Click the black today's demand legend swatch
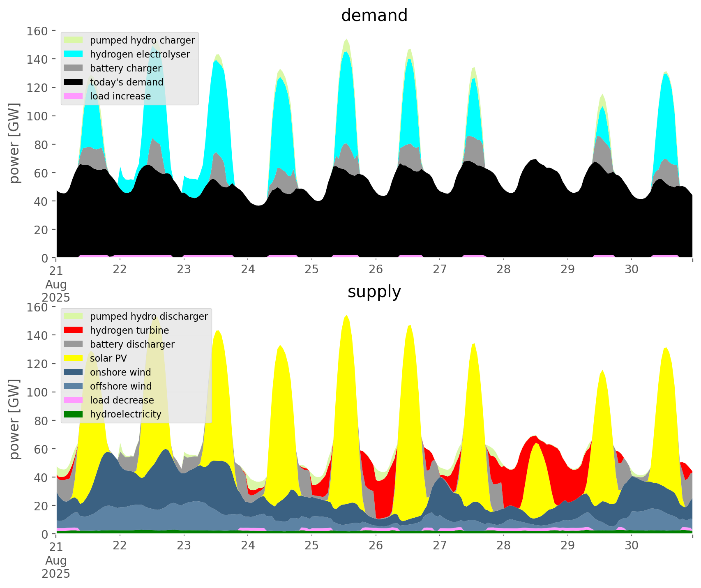The height and width of the screenshot is (588, 701). click(x=74, y=82)
